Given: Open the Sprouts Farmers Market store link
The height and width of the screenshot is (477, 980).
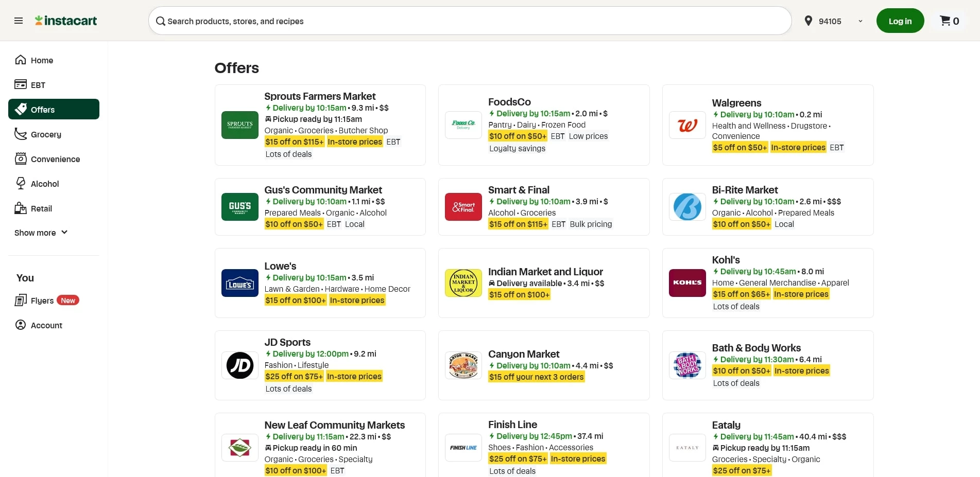Looking at the screenshot, I should click(x=320, y=96).
